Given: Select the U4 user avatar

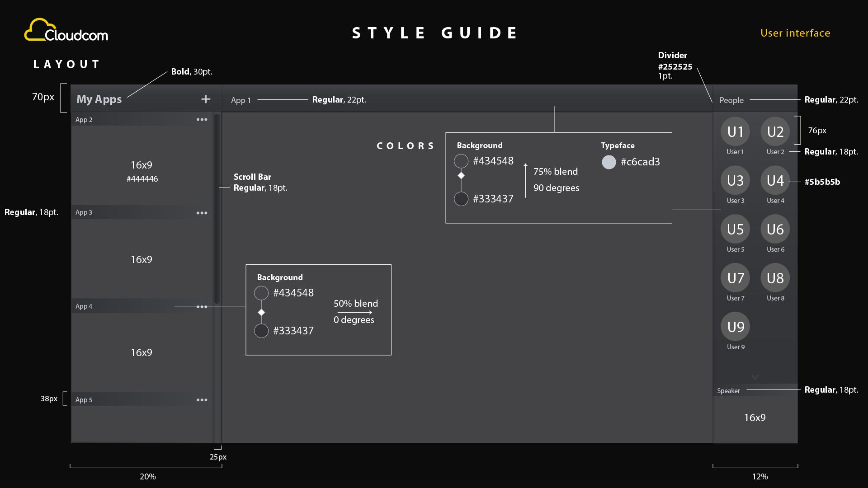Looking at the screenshot, I should click(775, 181).
